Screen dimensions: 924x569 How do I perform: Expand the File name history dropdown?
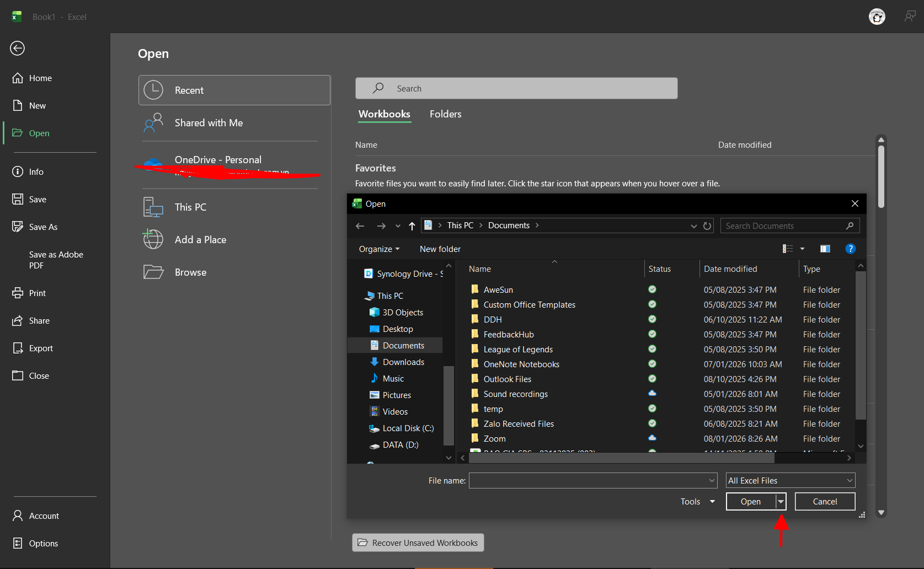click(x=712, y=481)
